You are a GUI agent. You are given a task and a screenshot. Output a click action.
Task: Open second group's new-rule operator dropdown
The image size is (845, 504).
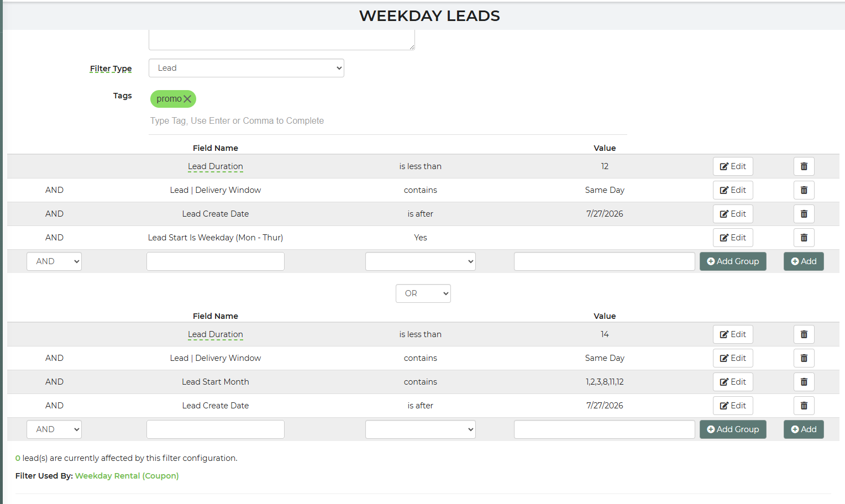coord(421,429)
